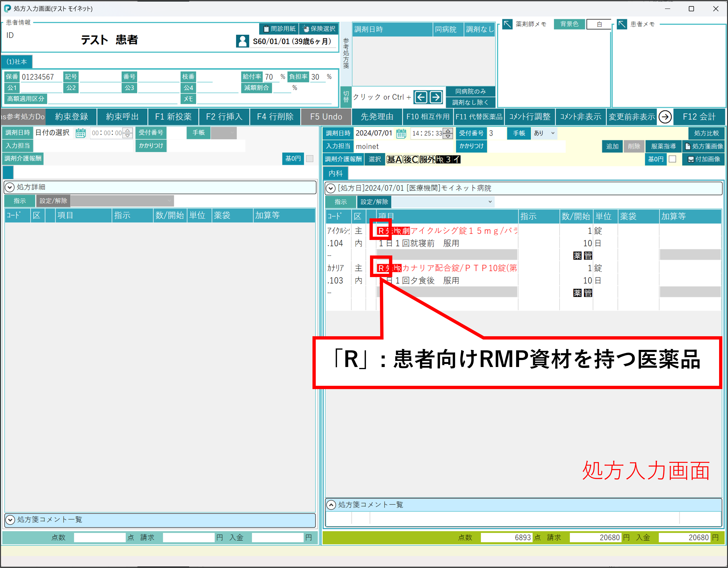
Task: Click the teal color block under 調剤介護報酬
Action: click(x=8, y=172)
